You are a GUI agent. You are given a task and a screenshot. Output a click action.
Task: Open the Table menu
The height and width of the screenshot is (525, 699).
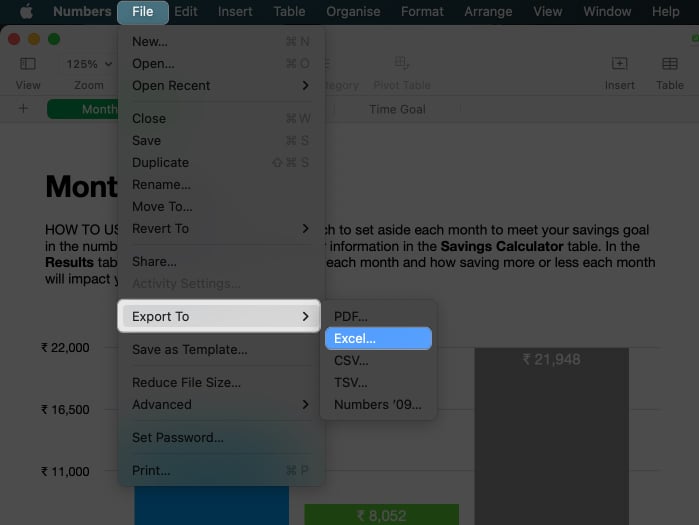click(x=289, y=12)
